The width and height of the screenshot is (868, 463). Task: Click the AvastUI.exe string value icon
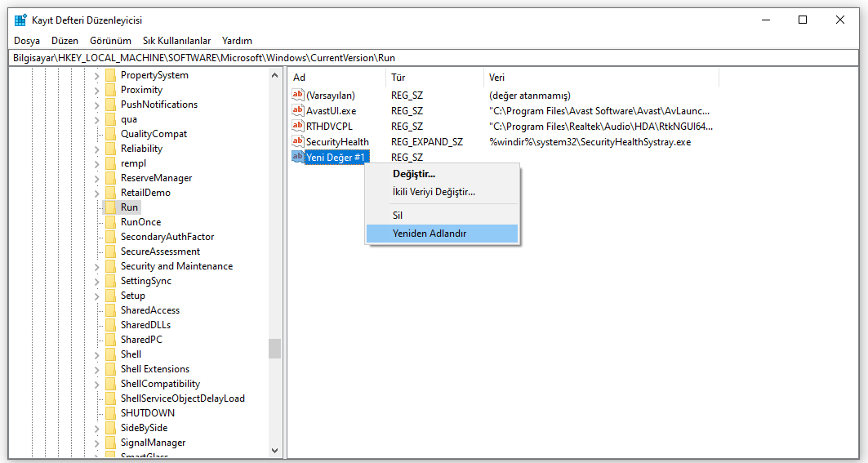[x=298, y=111]
